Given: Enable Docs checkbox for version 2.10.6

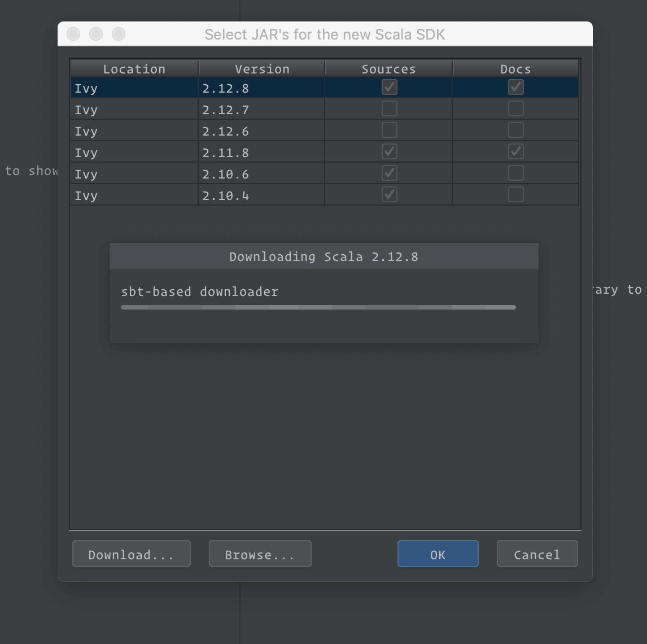Looking at the screenshot, I should click(516, 173).
